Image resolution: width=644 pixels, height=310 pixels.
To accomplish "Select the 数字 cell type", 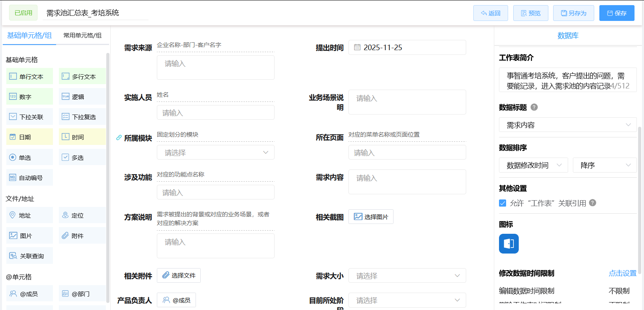I will (30, 96).
